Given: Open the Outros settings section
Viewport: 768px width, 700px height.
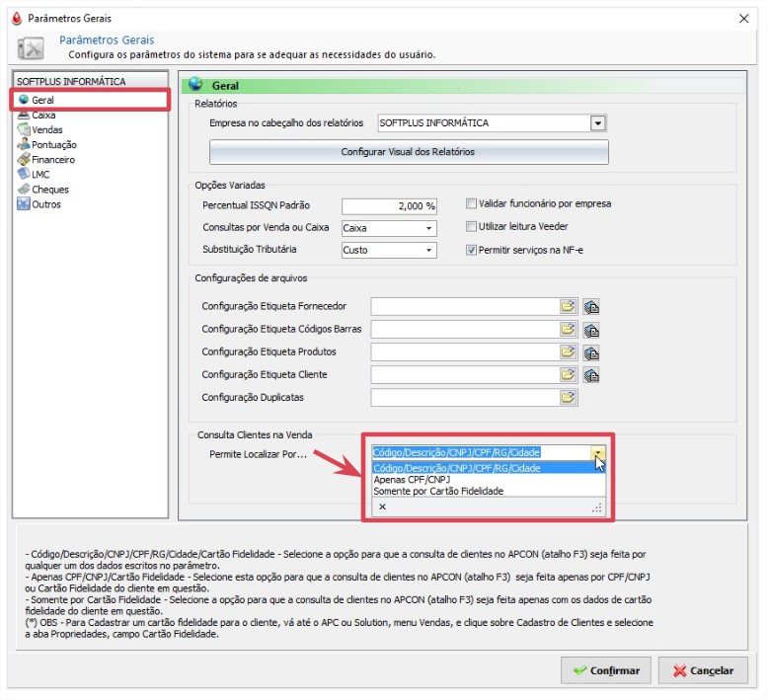Looking at the screenshot, I should [x=46, y=204].
